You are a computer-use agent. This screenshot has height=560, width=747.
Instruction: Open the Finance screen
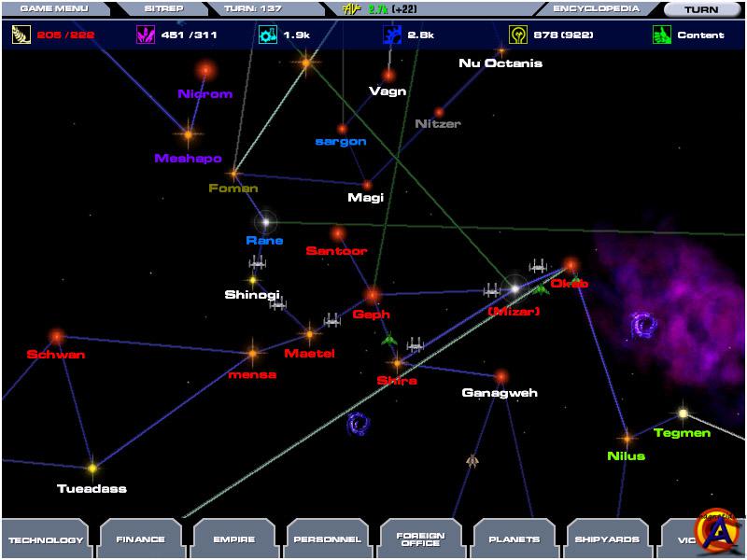pyautogui.click(x=140, y=539)
